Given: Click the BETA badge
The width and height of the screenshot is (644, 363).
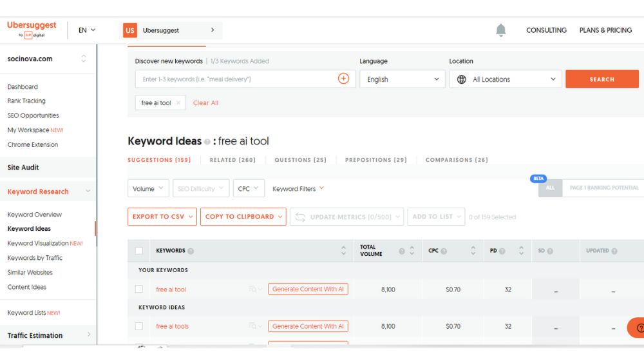Looking at the screenshot, I should tap(538, 179).
